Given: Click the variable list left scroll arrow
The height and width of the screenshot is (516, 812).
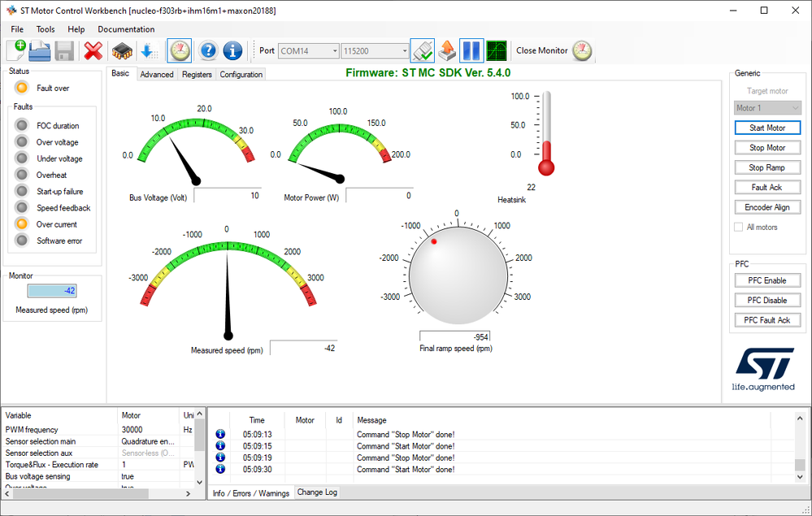Looking at the screenshot, I should pyautogui.click(x=7, y=494).
